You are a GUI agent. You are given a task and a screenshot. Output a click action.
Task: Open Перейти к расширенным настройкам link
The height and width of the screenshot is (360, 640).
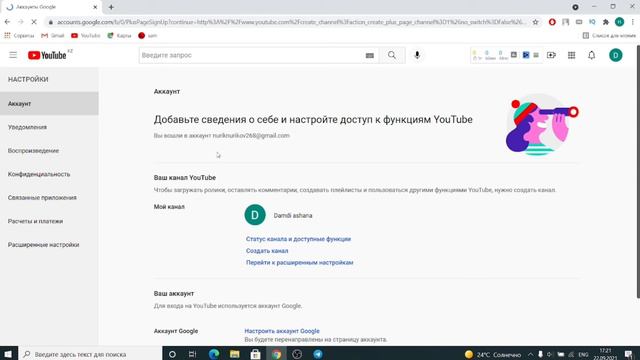tap(300, 263)
